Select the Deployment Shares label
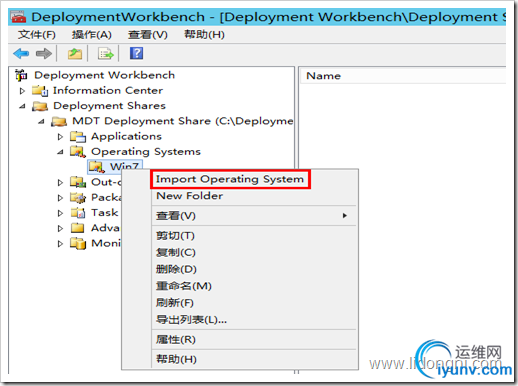 click(109, 106)
